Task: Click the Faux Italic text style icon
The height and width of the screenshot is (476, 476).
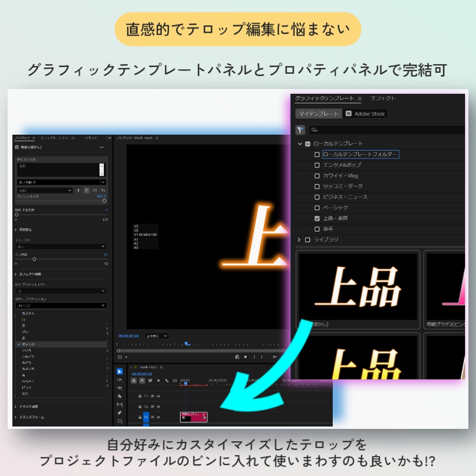Action: click(x=87, y=190)
